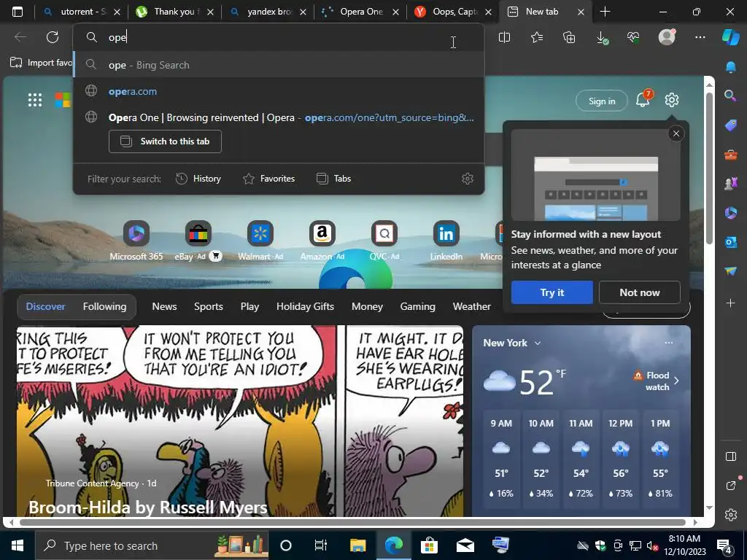This screenshot has width=747, height=560.
Task: Open the Gaming category
Action: [417, 307]
